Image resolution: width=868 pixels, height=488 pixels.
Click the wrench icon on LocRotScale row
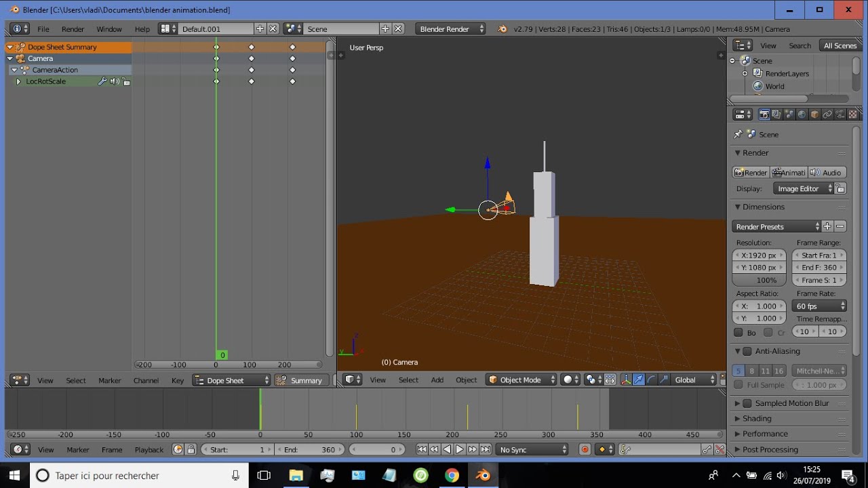click(x=102, y=81)
